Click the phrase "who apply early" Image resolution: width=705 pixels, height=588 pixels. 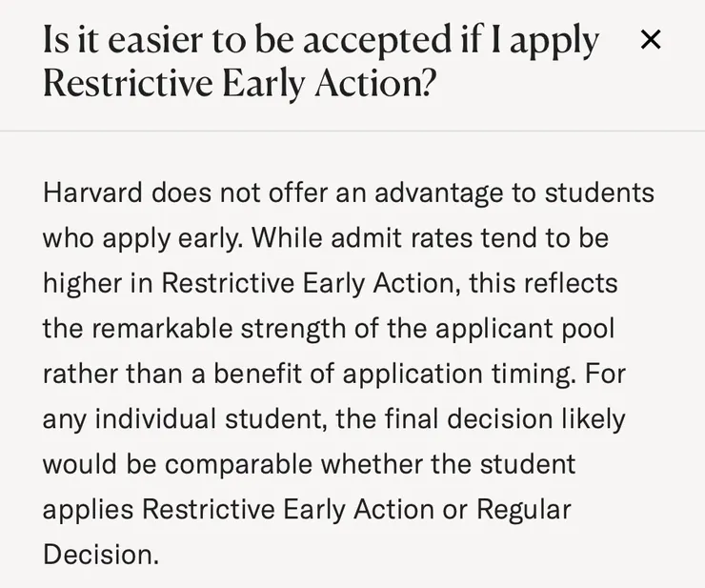tap(142, 238)
